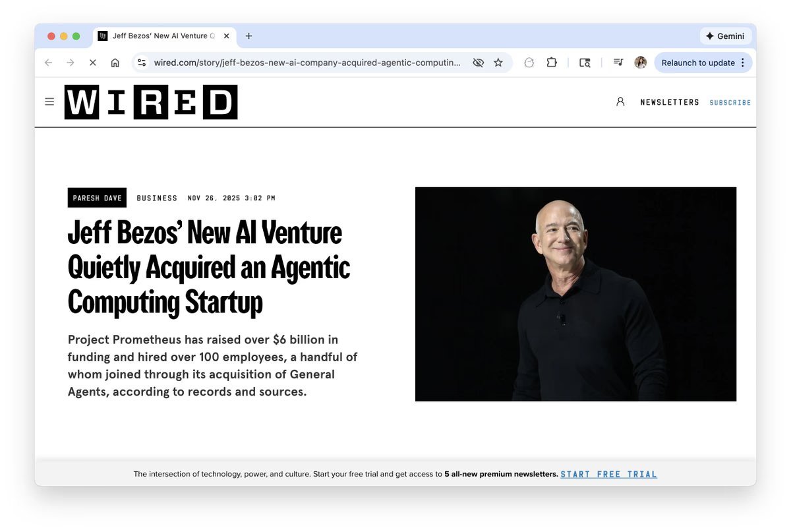Open the Chrome profile avatar
Screen dimensions: 791x532
pyautogui.click(x=641, y=63)
